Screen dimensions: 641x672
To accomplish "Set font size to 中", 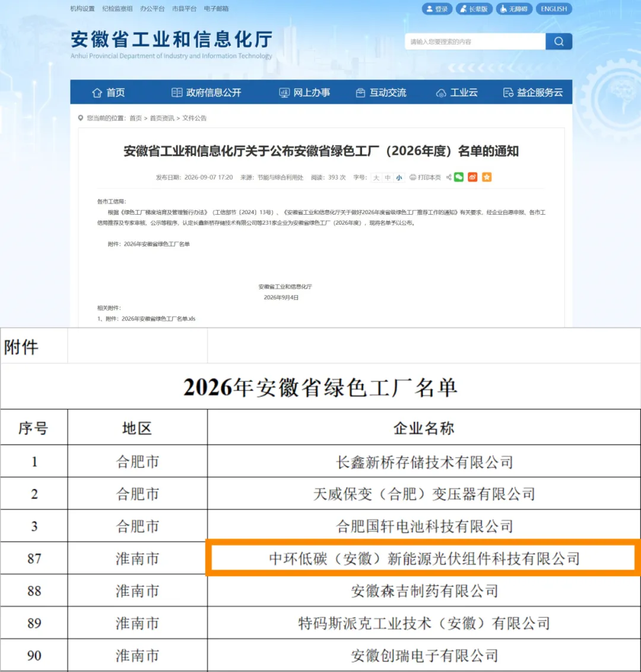I will pos(388,177).
